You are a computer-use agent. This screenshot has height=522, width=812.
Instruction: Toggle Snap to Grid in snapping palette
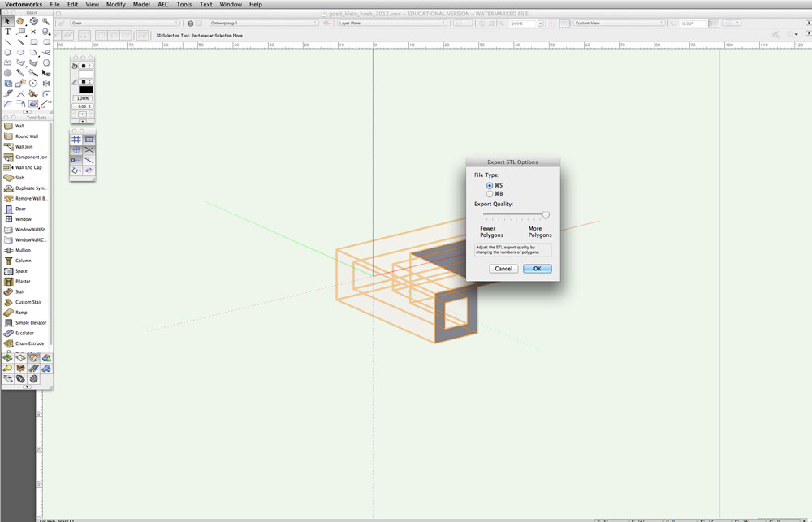coord(76,140)
